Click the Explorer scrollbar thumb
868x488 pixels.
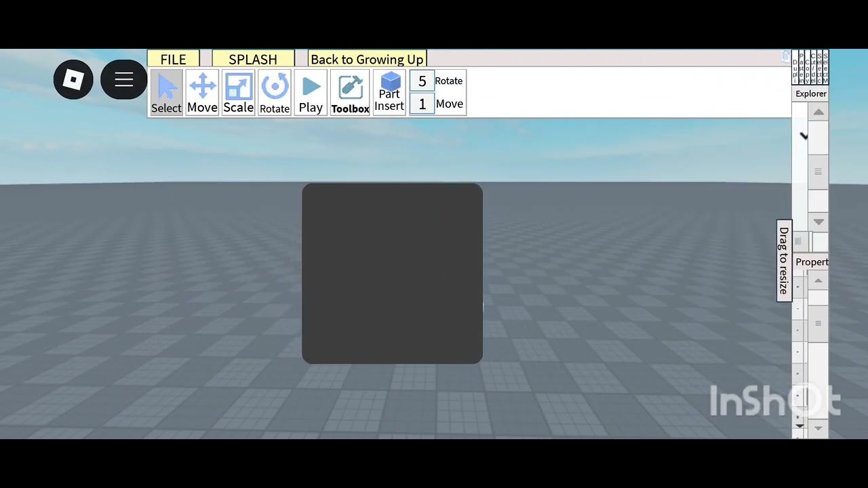pos(818,171)
